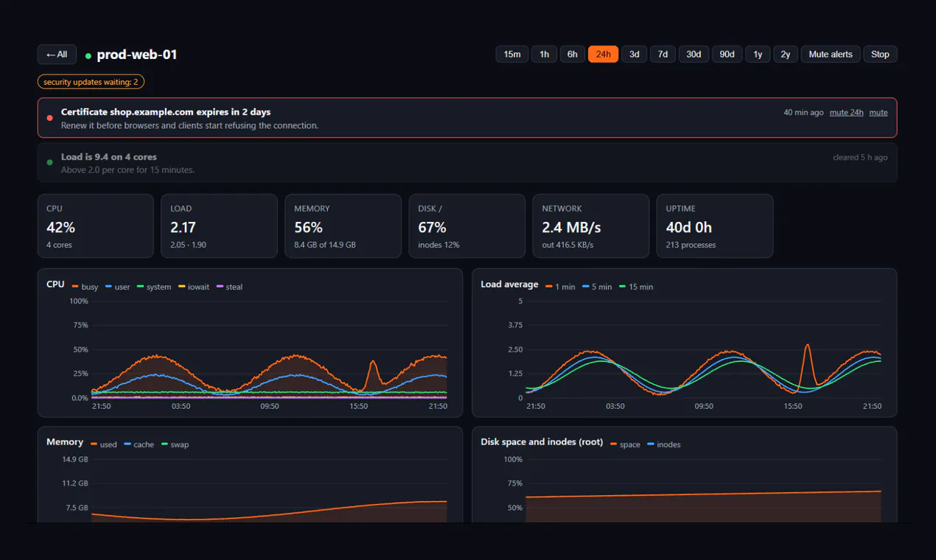The width and height of the screenshot is (936, 560).
Task: Click the plain mute link on certificate alert
Action: (x=879, y=113)
